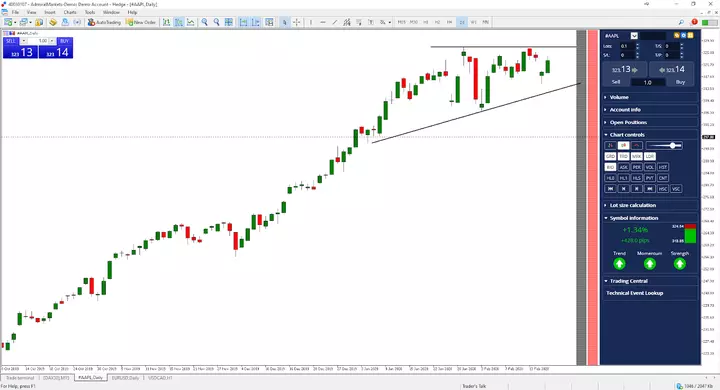Select the equidistant channel tool
Screen dimensions: 720x390
[x=347, y=22]
